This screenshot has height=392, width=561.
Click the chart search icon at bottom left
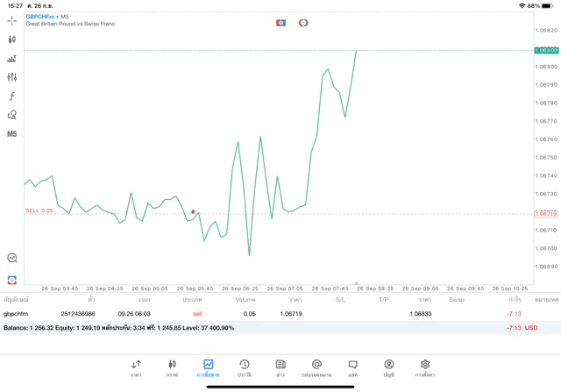pos(12,258)
